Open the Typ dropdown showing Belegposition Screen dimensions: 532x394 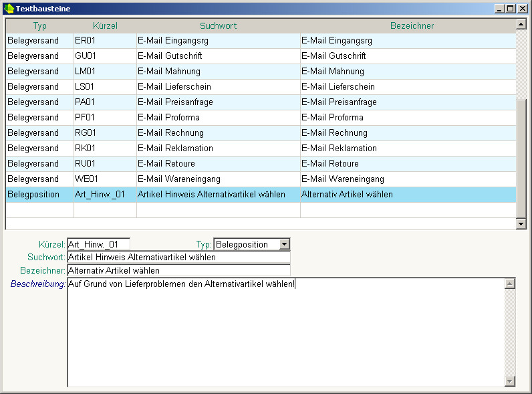click(x=285, y=244)
